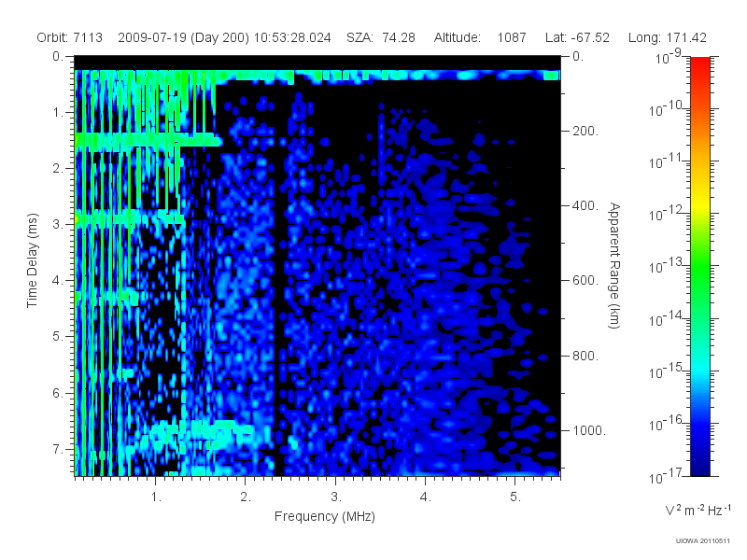This screenshot has height=560, width=747.
Task: Click the '3.' tick label on the frequency axis
Action: coord(336,497)
